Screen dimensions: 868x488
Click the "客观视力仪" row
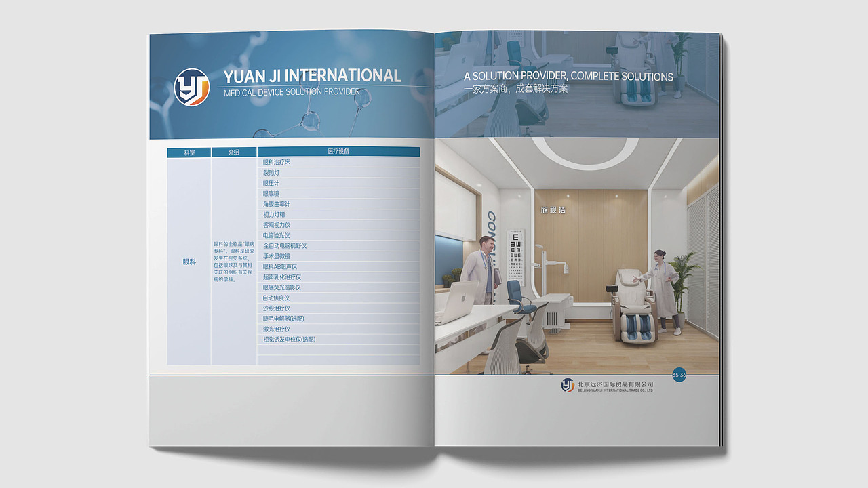coord(338,225)
